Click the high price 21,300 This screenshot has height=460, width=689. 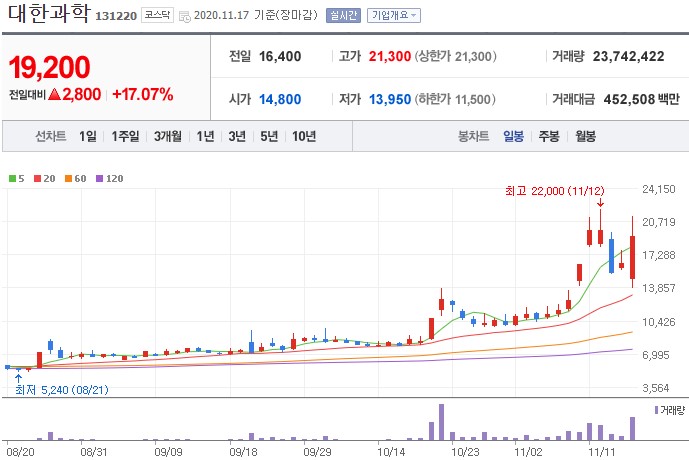pos(389,56)
